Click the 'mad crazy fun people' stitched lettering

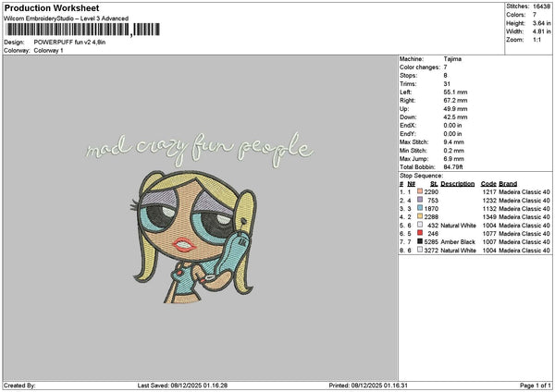coord(200,149)
